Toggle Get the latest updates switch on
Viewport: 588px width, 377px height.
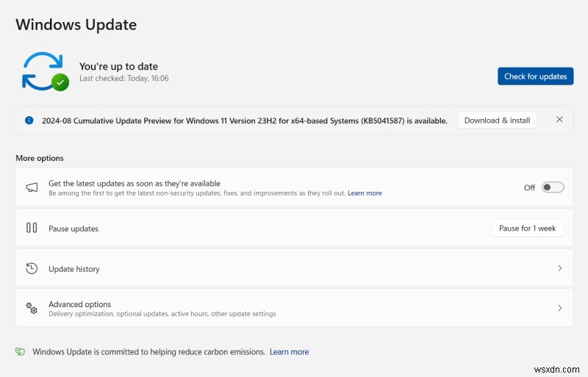pyautogui.click(x=553, y=187)
